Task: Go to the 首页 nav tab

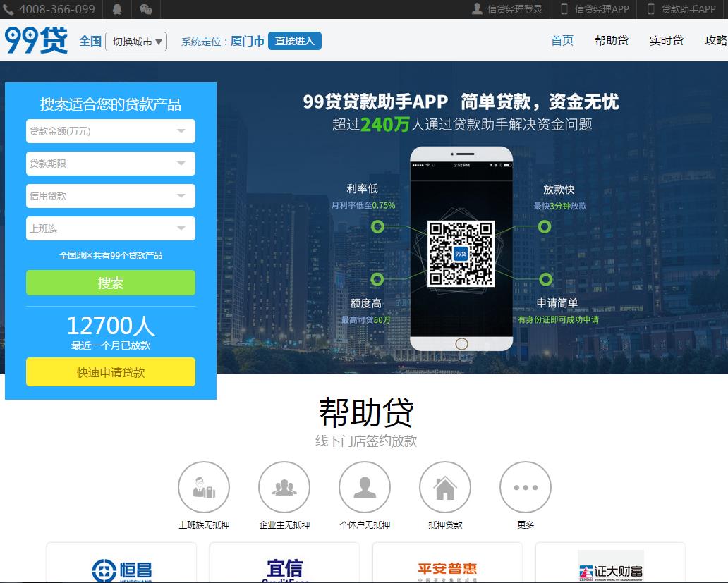Action: [x=562, y=41]
